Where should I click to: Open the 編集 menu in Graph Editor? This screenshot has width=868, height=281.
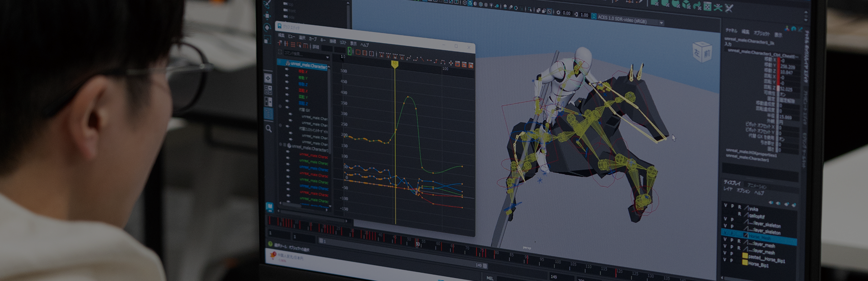281,35
